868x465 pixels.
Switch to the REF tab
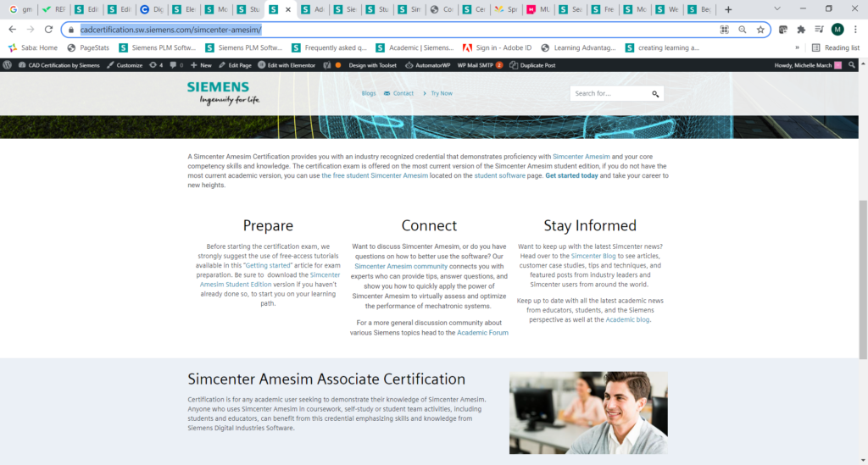coord(53,9)
